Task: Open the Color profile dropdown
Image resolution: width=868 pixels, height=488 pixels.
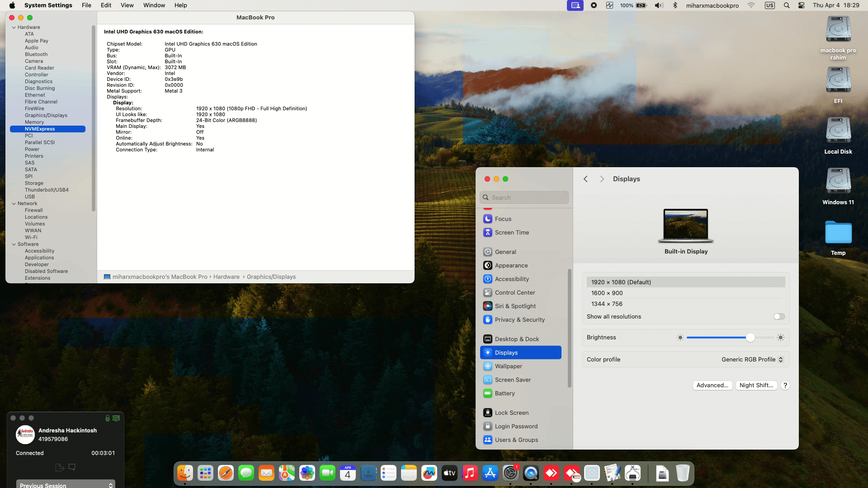Action: pyautogui.click(x=752, y=359)
